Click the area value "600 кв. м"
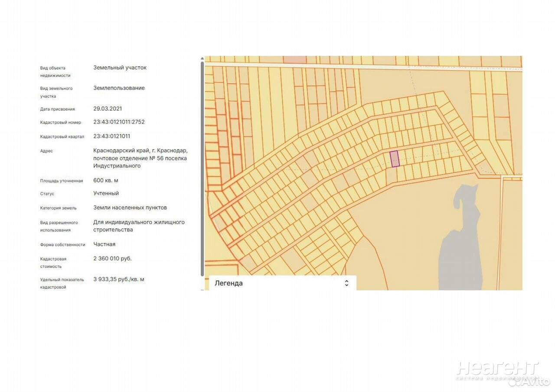This screenshot has height=392, width=555. click(106, 180)
